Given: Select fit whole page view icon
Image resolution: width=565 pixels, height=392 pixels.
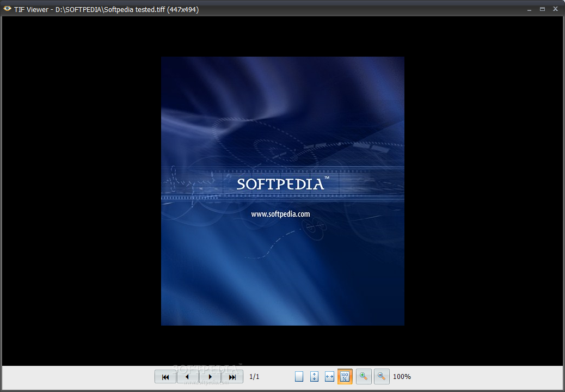Looking at the screenshot, I should 299,377.
